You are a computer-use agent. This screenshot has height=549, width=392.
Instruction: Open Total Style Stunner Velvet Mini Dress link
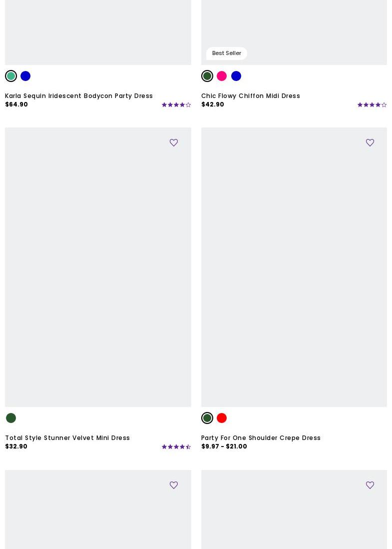point(67,438)
